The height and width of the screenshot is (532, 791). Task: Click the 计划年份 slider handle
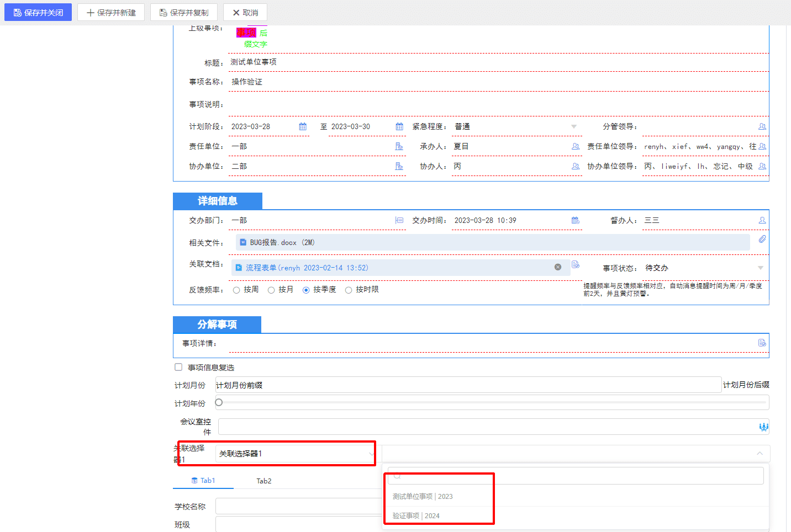219,402
